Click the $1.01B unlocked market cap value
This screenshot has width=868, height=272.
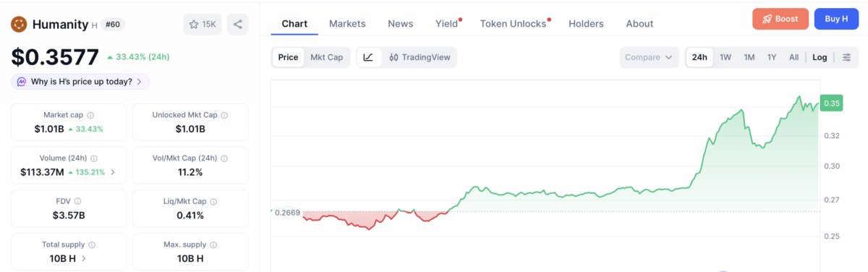pos(190,129)
